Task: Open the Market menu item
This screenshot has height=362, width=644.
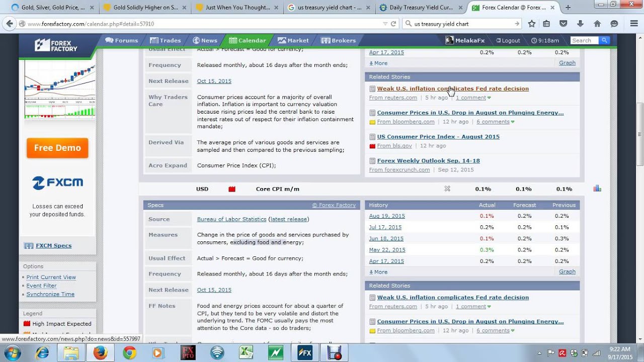Action: click(293, 40)
